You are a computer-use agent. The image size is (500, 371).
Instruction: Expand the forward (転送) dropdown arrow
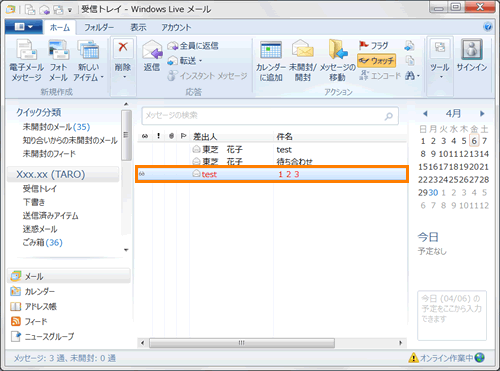(x=200, y=61)
